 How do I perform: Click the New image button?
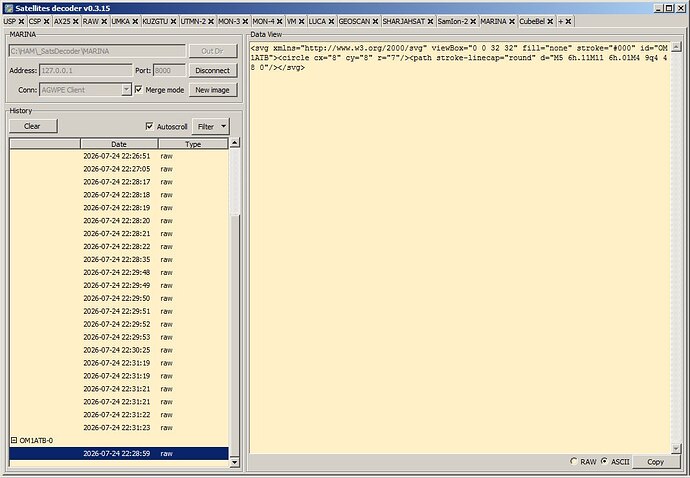click(x=213, y=90)
